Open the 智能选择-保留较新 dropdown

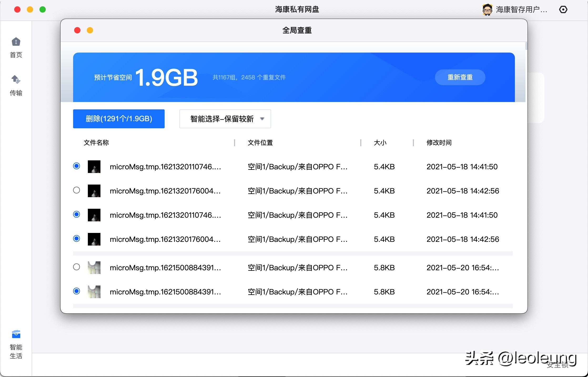click(225, 119)
